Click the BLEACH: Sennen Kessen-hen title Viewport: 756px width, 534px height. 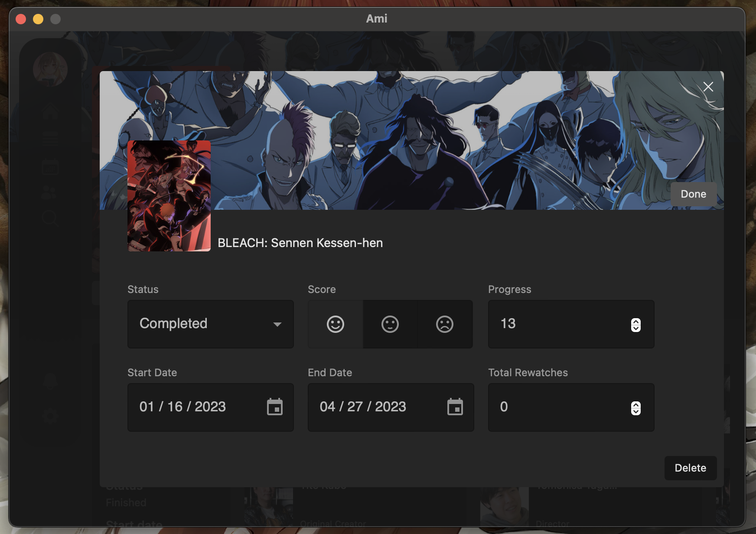300,243
